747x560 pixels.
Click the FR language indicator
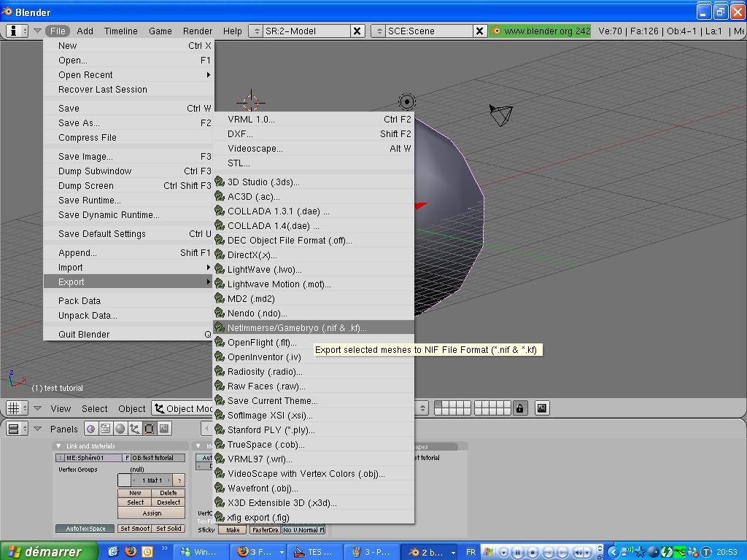click(x=471, y=552)
